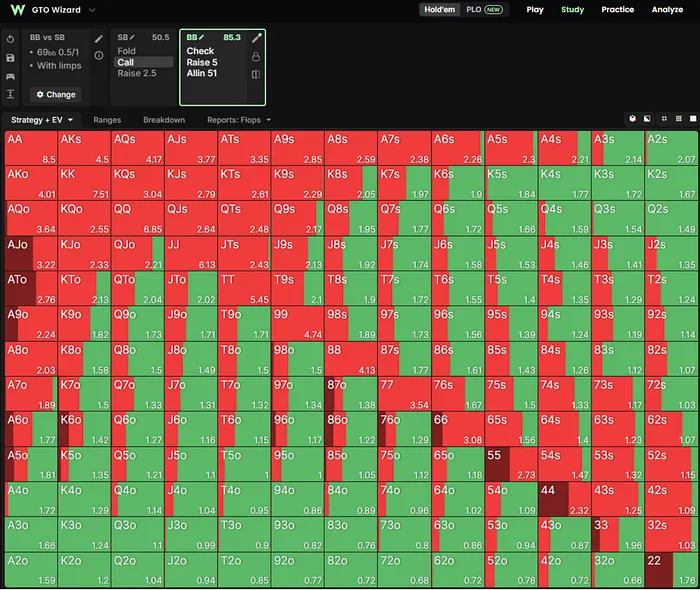Screen dimensions: 700x590
Task: Open the spot info icon
Action: [99, 55]
